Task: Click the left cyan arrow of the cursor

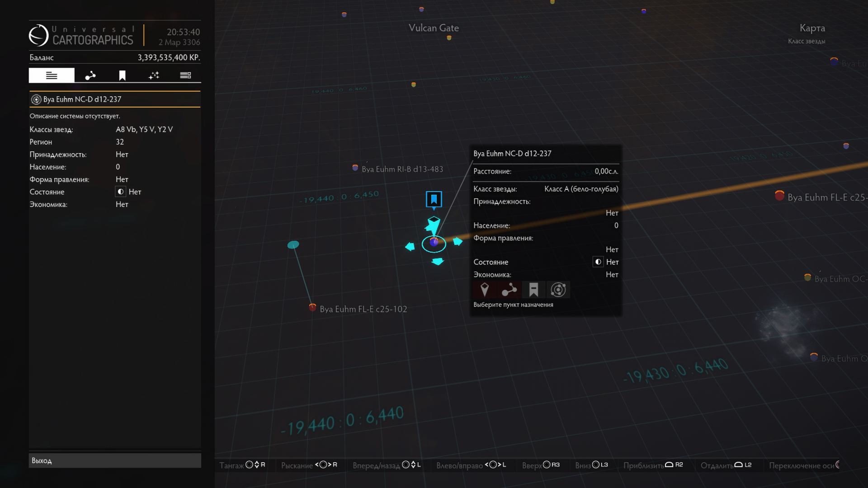Action: coord(410,246)
